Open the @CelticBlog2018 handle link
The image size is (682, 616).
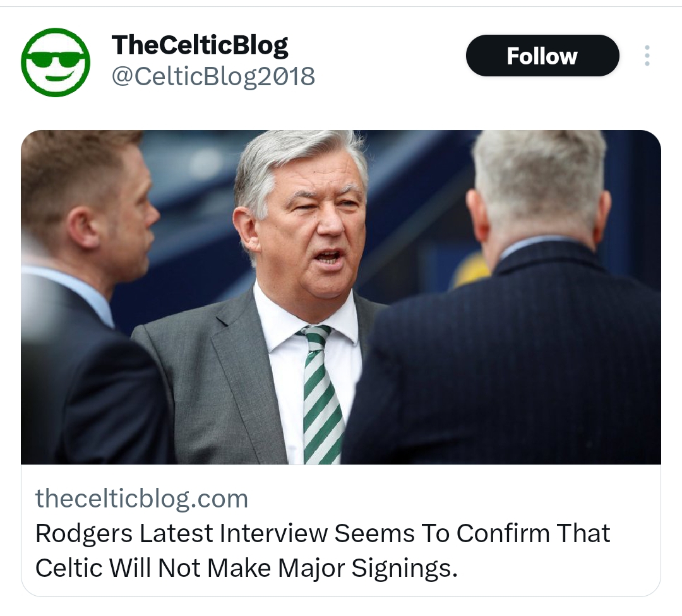[213, 76]
